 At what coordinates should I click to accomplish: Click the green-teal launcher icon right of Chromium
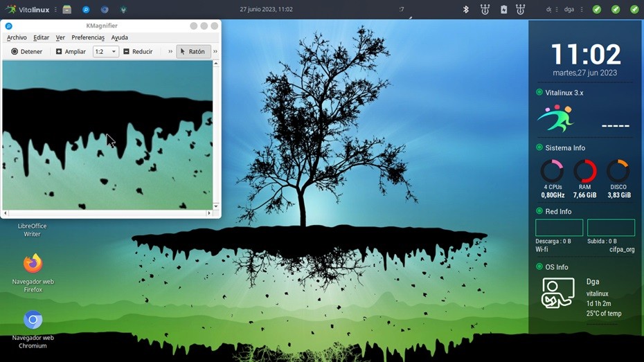coord(123,10)
